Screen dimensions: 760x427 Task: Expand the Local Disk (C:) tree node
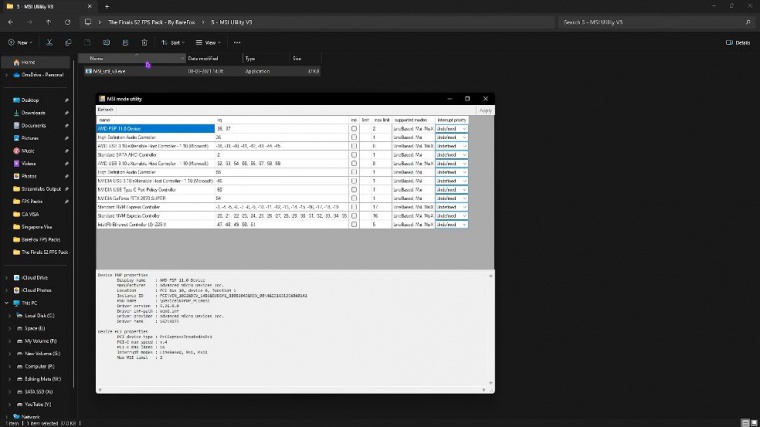[x=9, y=315]
